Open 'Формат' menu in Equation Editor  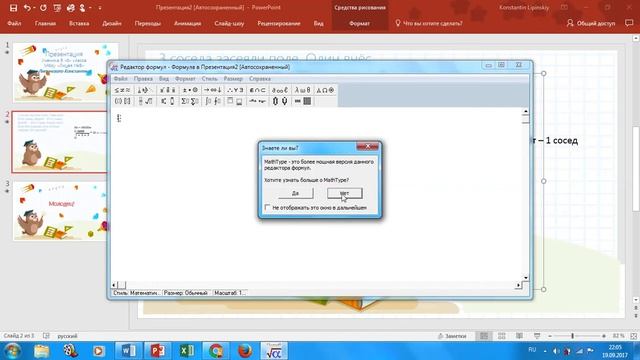[x=185, y=78]
